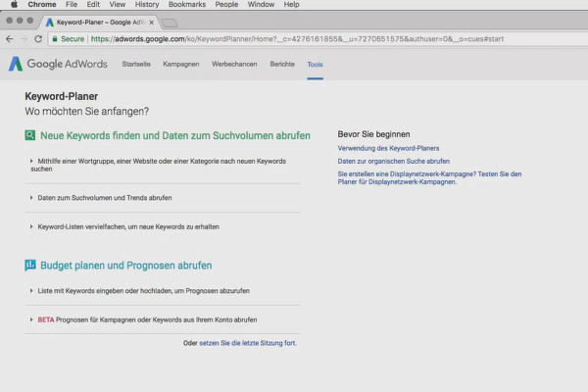Open the File menu
Image resolution: width=588 pixels, height=392 pixels.
point(72,5)
